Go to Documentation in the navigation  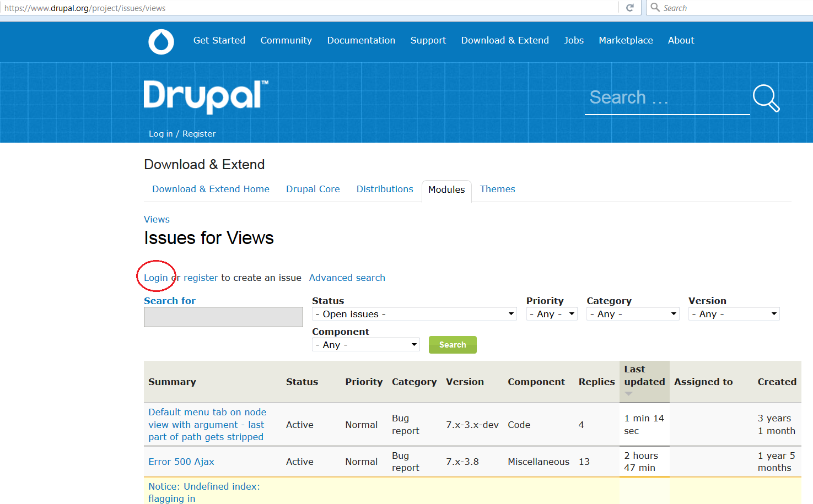click(361, 40)
